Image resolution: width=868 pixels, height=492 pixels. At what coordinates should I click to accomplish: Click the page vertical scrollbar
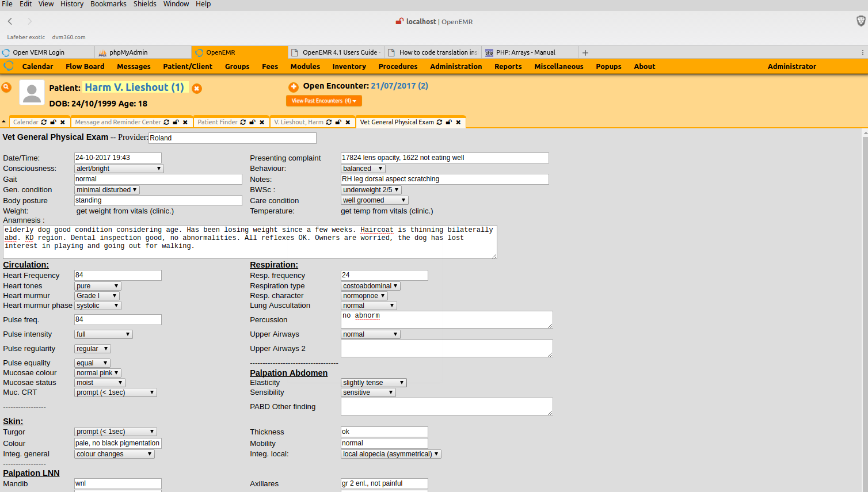865,311
